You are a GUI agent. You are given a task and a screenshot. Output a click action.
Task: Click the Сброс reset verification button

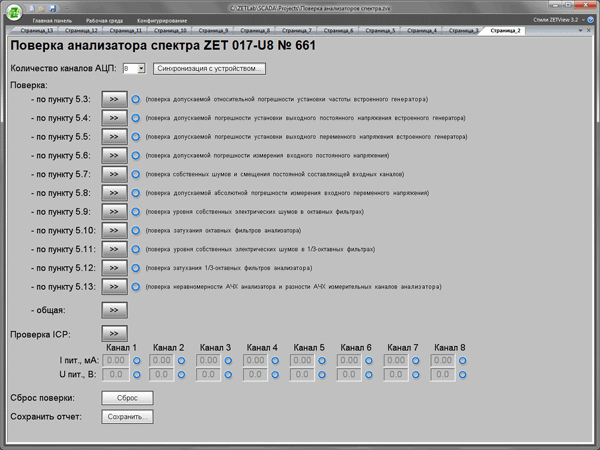click(127, 398)
